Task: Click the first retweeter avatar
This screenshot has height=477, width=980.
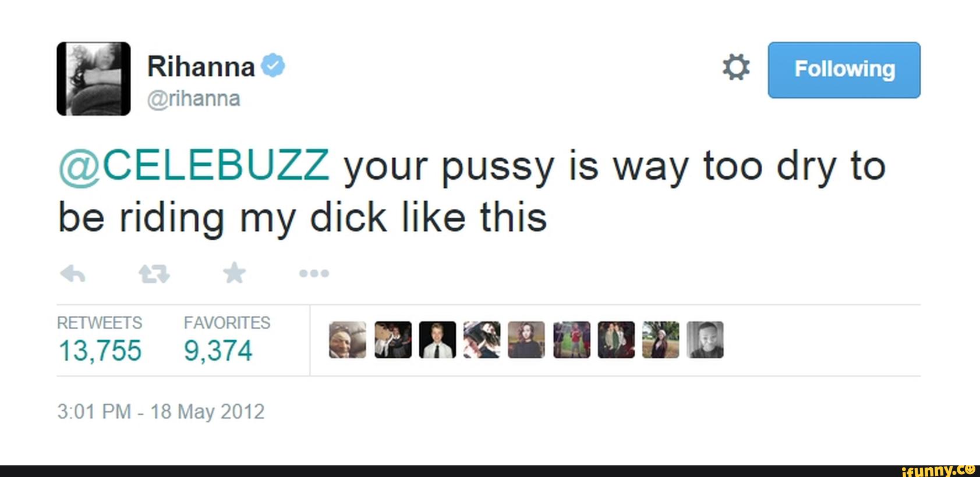Action: click(348, 340)
